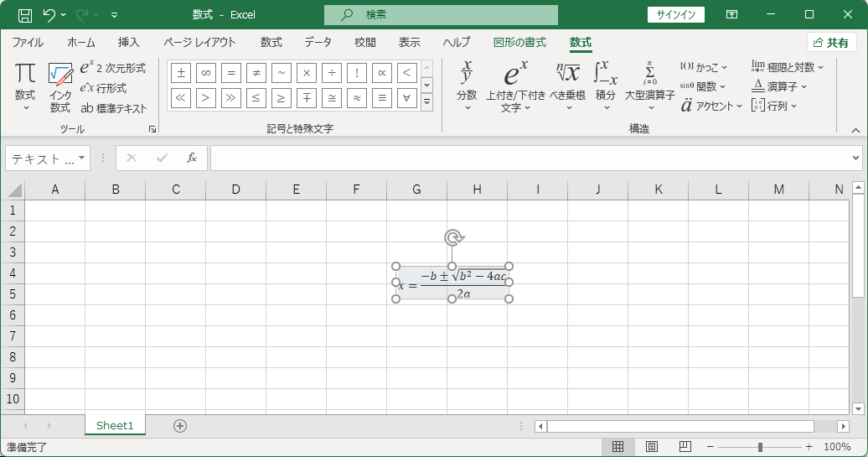Open the ヘルプ tab

(457, 43)
